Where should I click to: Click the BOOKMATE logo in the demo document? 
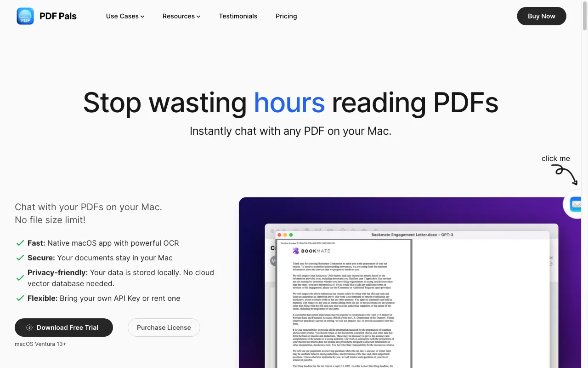pos(311,251)
